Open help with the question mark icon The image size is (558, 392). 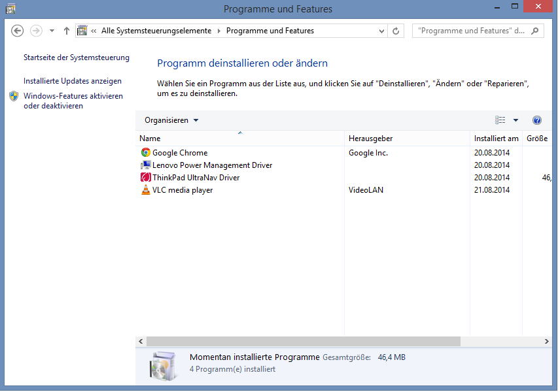[536, 120]
